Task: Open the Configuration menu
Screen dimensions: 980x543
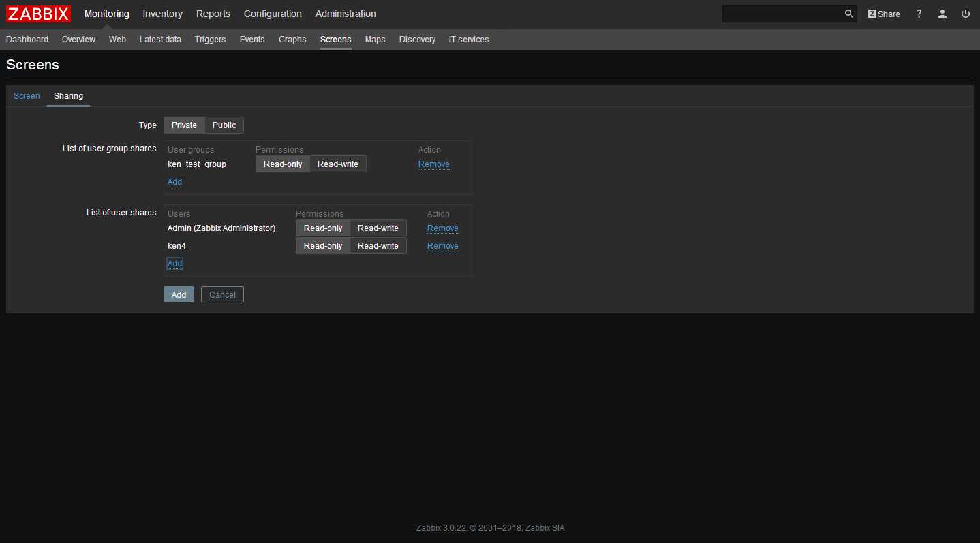Action: point(273,14)
